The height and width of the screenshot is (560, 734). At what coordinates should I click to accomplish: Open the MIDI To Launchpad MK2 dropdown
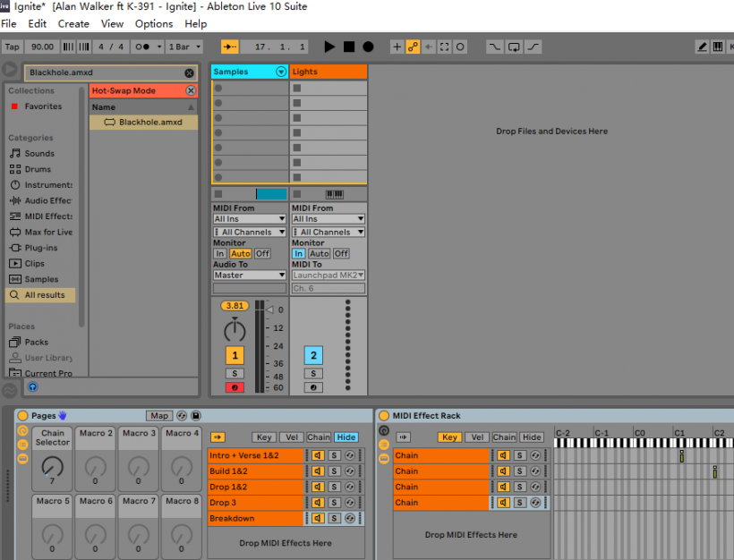point(329,276)
